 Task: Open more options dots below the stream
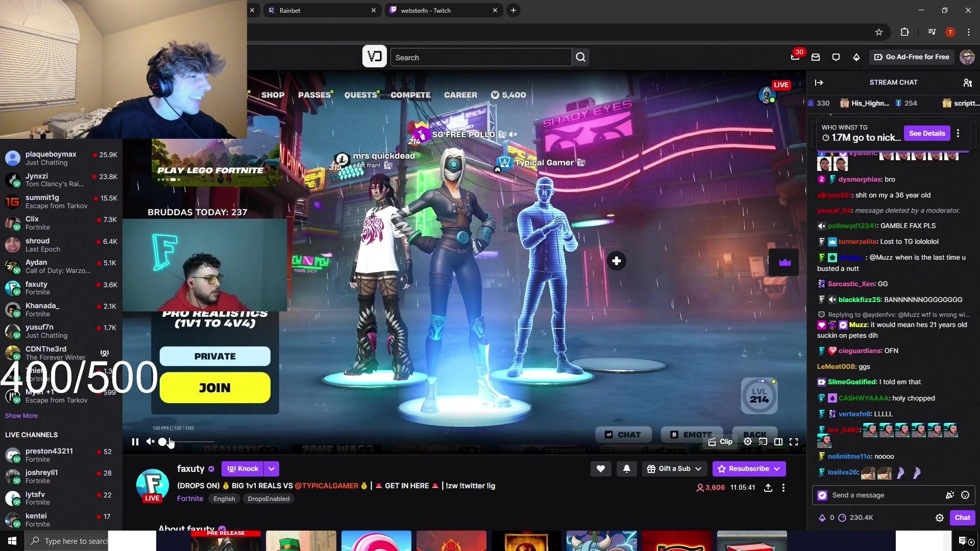click(x=783, y=488)
